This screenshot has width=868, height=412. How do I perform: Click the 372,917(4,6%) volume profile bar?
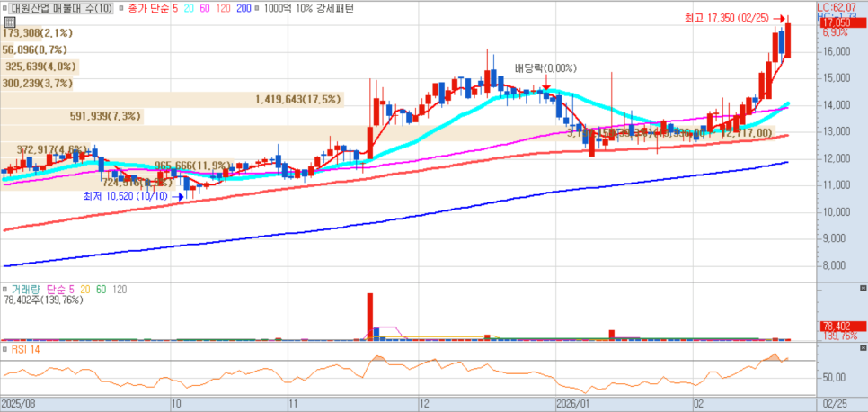46,149
